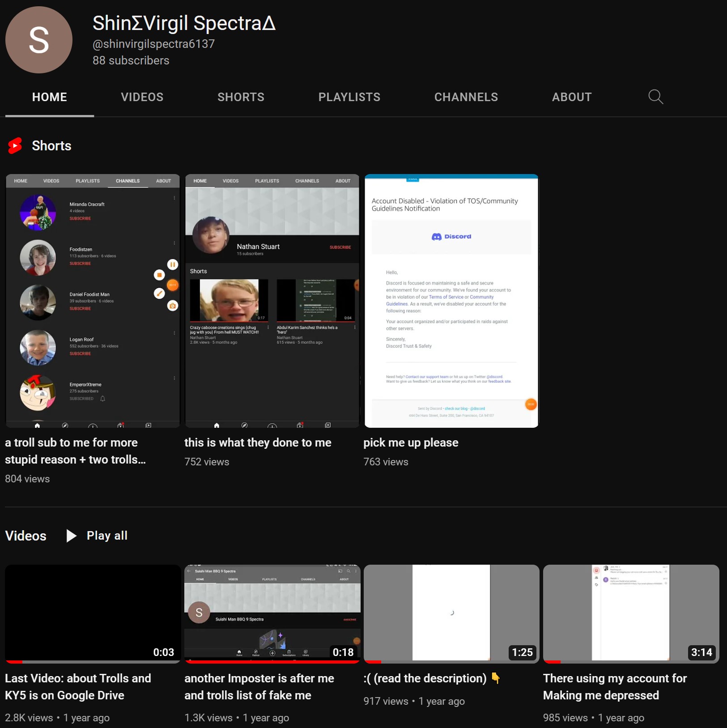Open the short 'a troll sub to me' thumbnail
727x728 pixels.
(x=93, y=301)
